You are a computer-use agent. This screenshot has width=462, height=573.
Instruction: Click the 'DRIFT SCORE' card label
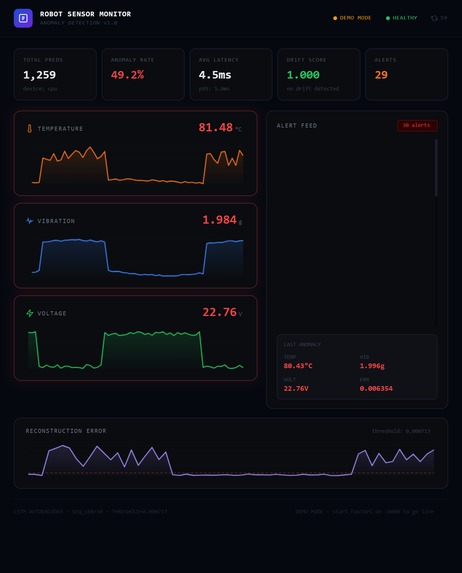tap(306, 60)
